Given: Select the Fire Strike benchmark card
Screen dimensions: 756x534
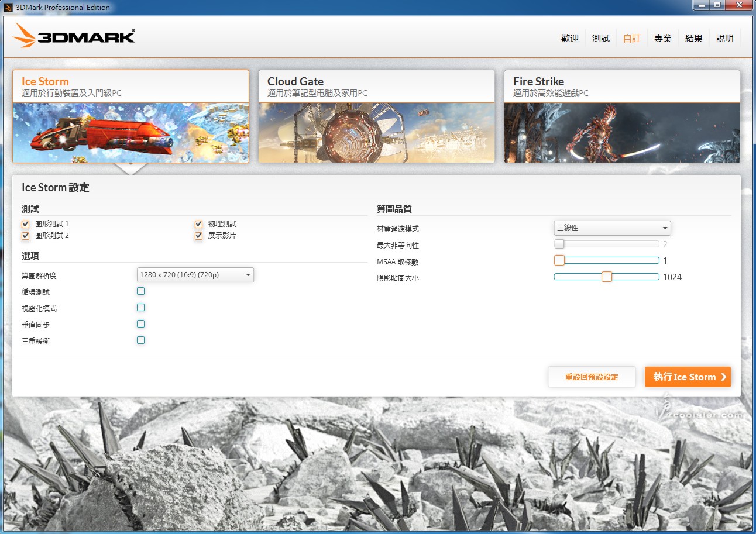Looking at the screenshot, I should point(622,116).
